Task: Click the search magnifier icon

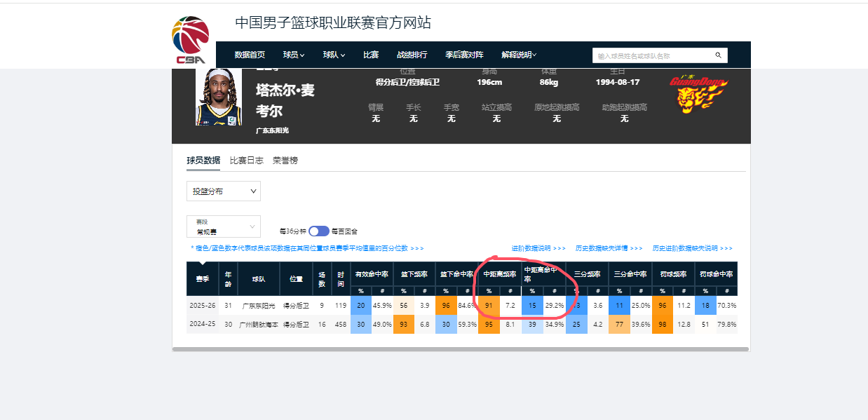Action: (718, 55)
